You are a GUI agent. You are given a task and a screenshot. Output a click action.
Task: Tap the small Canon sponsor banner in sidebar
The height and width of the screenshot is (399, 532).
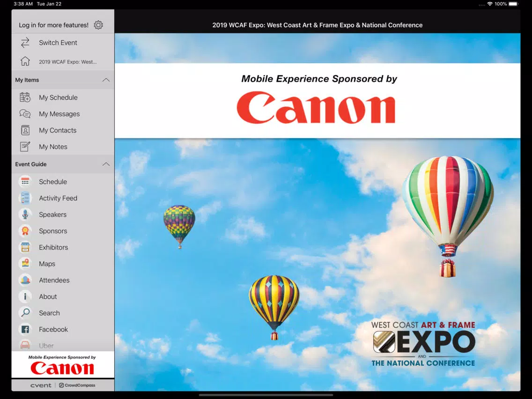[x=63, y=365]
